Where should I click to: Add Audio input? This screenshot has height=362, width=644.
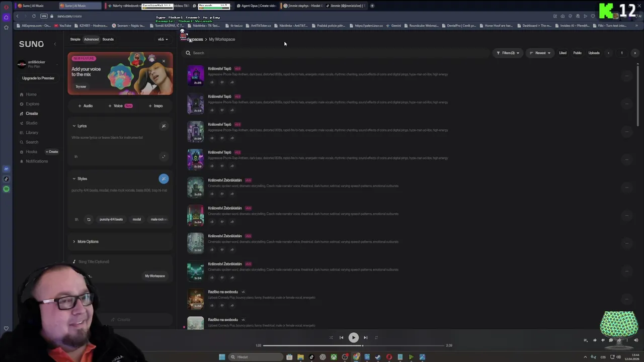pos(86,106)
